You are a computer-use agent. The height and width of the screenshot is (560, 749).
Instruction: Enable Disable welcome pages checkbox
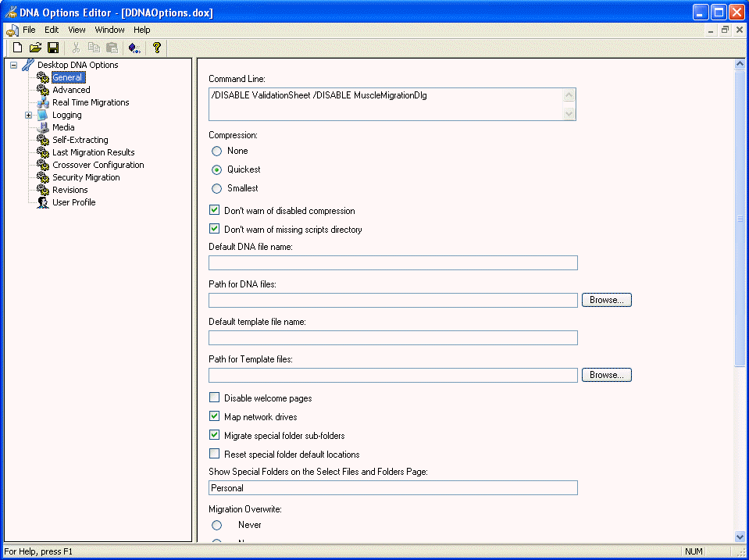click(215, 398)
